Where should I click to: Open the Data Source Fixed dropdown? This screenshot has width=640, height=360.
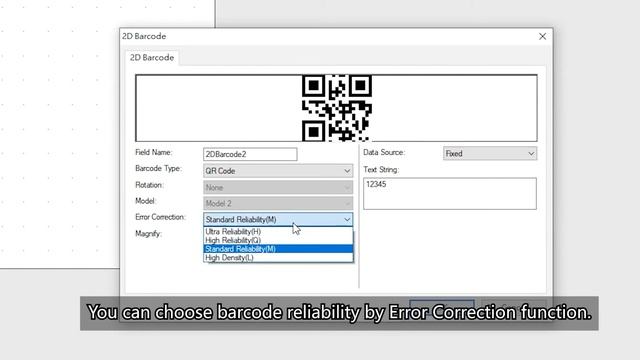point(490,153)
